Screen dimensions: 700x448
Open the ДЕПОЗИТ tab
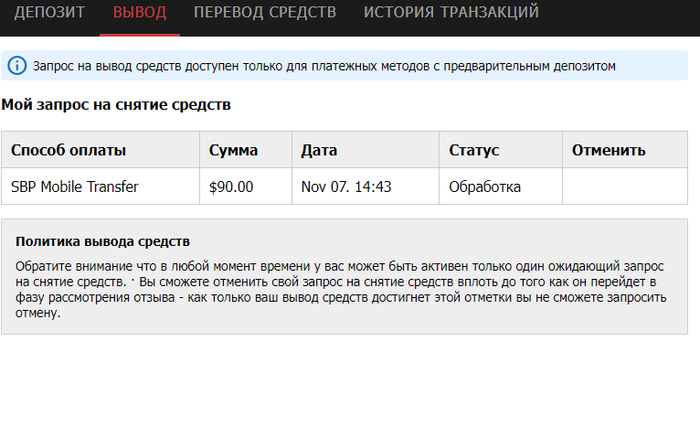[x=50, y=12]
